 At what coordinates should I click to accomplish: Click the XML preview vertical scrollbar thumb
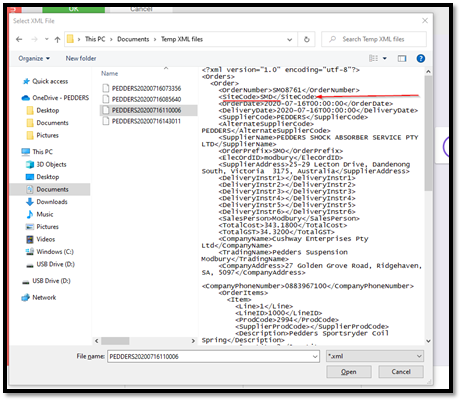pos(428,133)
